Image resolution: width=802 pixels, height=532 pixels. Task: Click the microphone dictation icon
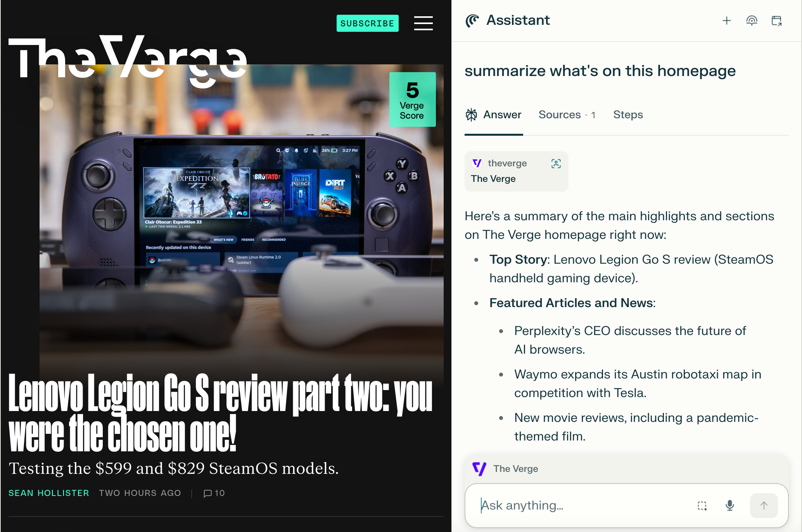click(729, 505)
